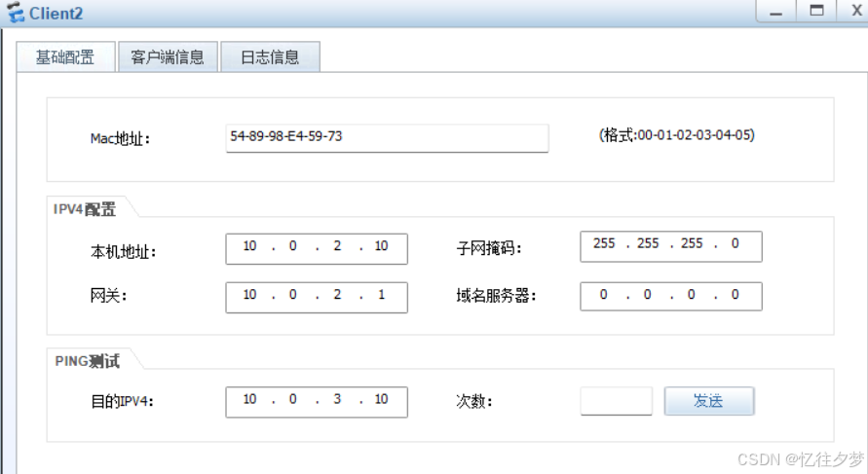Image resolution: width=868 pixels, height=474 pixels.
Task: Close the Client2 window
Action: (x=855, y=11)
